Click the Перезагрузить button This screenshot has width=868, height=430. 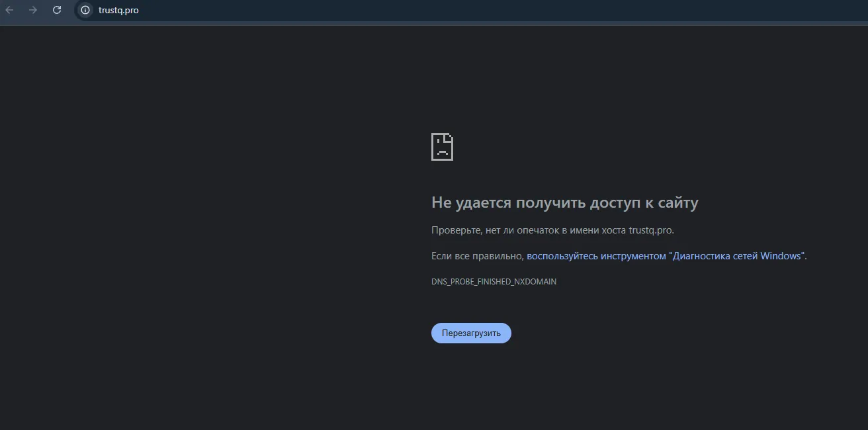click(471, 333)
